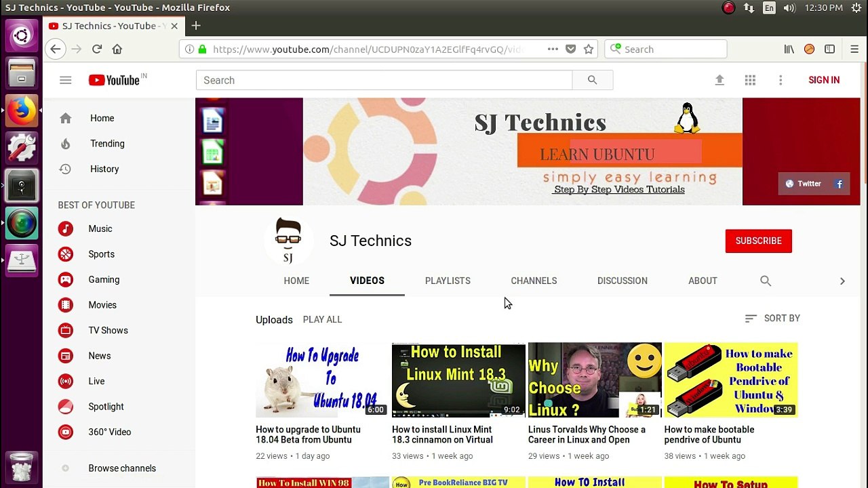Open new Firefox tab with plus
The width and height of the screenshot is (868, 488).
point(196,26)
